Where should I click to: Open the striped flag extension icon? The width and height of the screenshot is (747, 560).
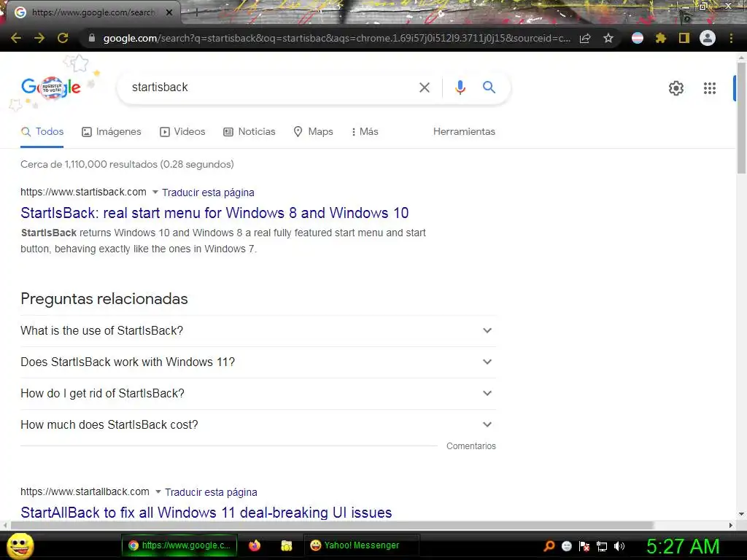(638, 38)
